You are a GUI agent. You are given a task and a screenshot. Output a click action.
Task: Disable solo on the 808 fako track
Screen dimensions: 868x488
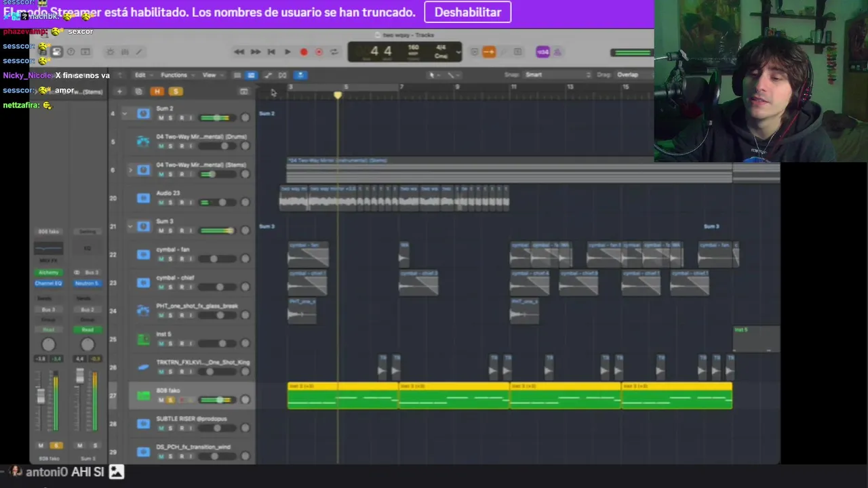(171, 400)
